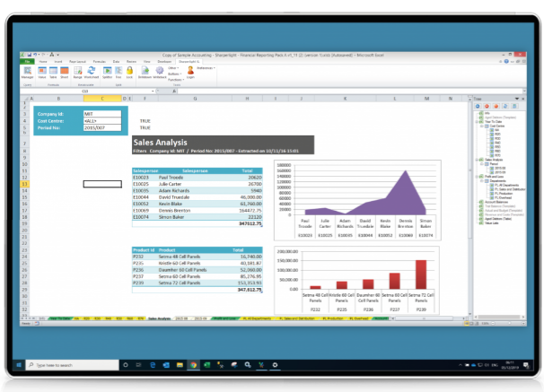
Task: Insert a Value formula from ribbon
Action: pos(42,73)
